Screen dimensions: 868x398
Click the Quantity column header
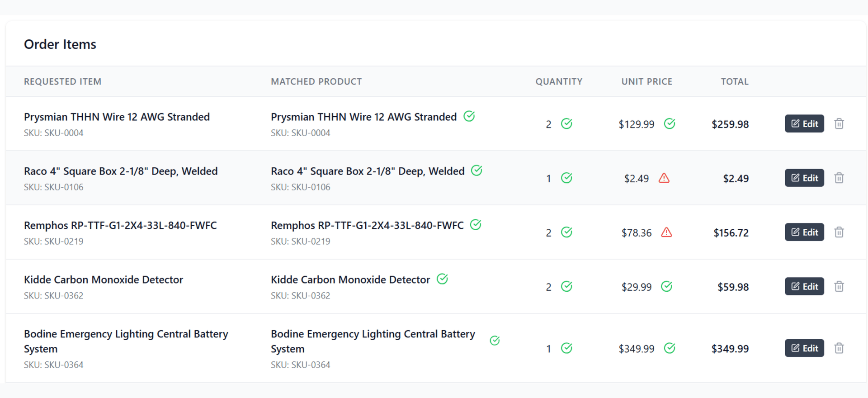[559, 81]
